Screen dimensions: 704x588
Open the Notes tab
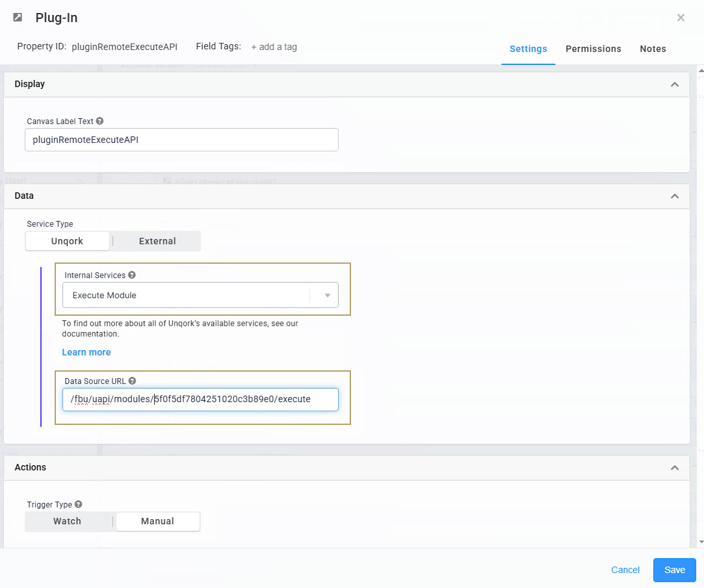653,49
